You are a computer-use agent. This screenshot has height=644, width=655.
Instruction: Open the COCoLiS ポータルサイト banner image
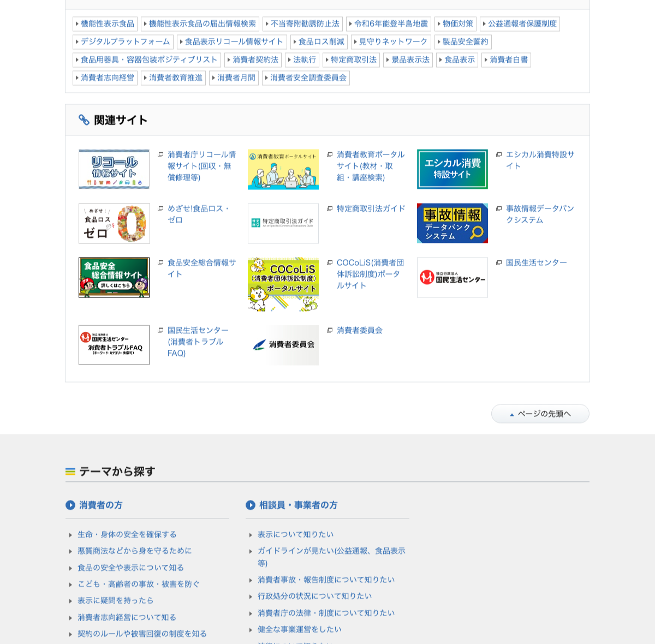(x=283, y=284)
